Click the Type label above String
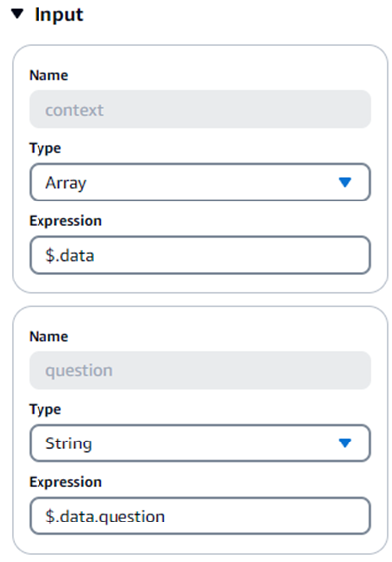 click(44, 409)
